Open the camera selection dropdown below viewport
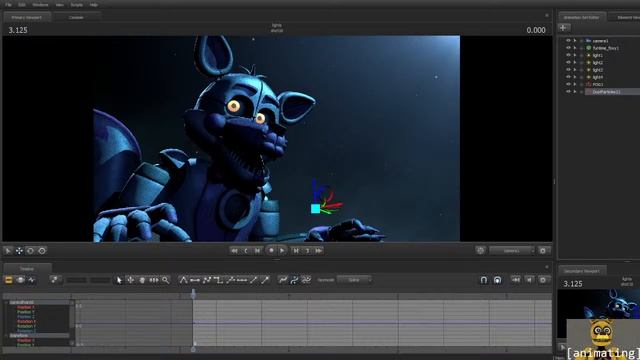 [x=512, y=251]
